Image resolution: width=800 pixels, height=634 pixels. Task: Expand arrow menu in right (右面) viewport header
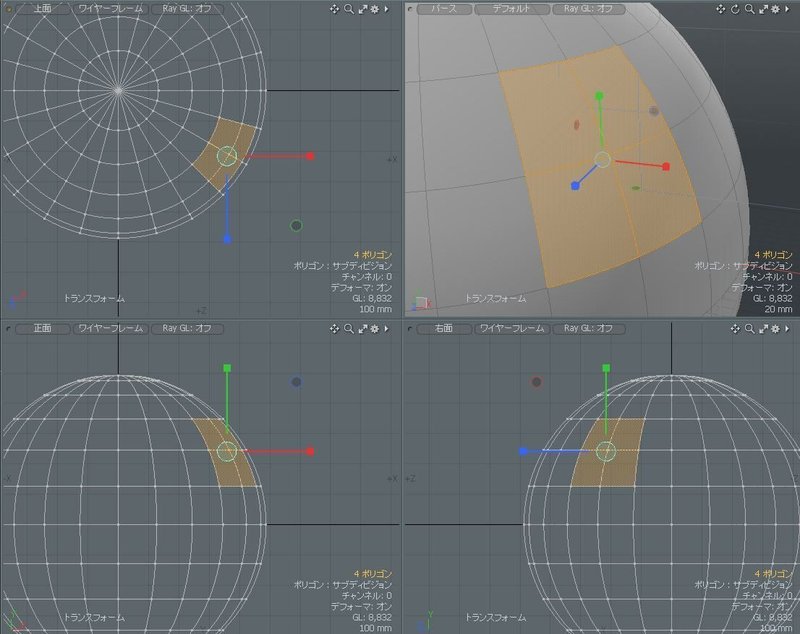[x=787, y=329]
